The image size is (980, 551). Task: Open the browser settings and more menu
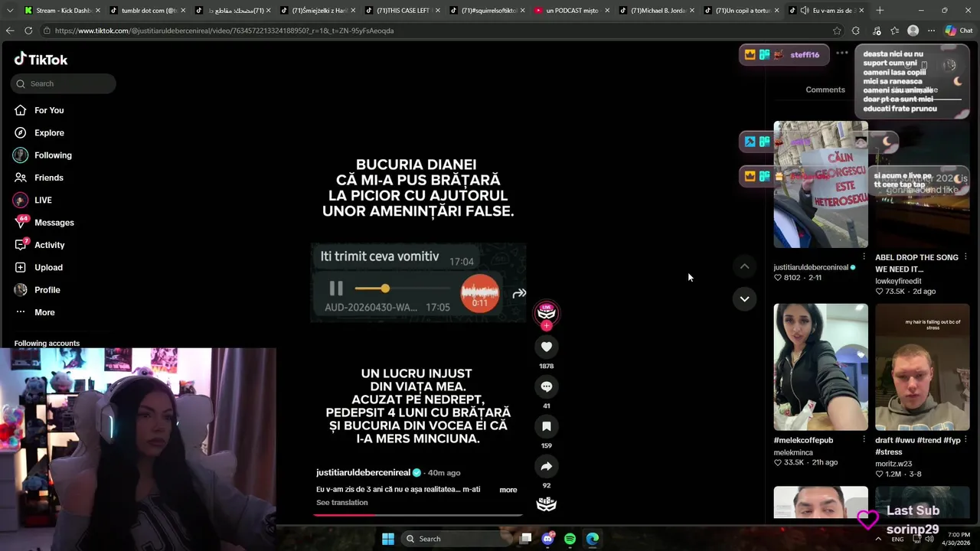pos(931,31)
